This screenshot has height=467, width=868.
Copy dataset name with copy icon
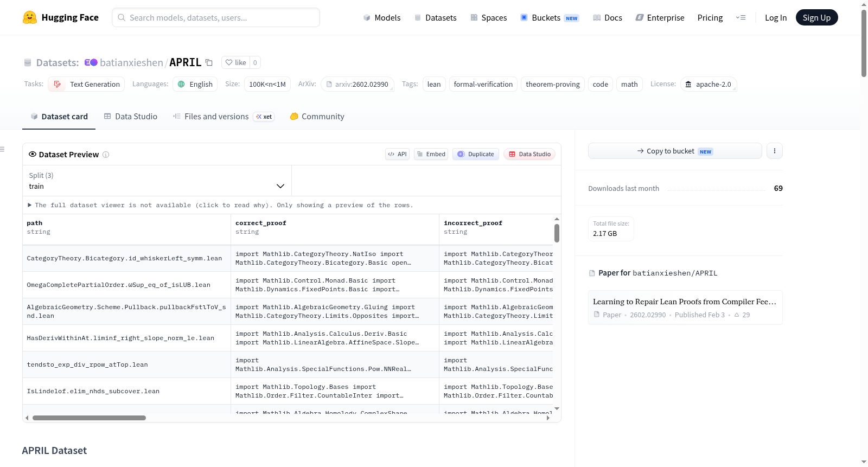[209, 62]
